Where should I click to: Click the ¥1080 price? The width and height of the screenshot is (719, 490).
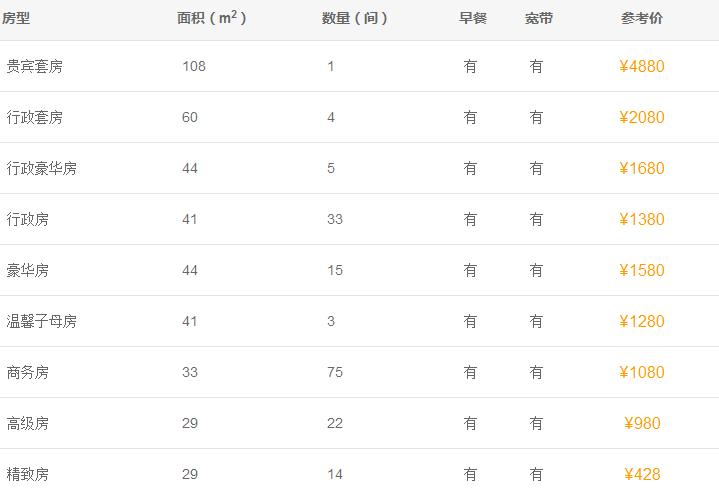641,373
